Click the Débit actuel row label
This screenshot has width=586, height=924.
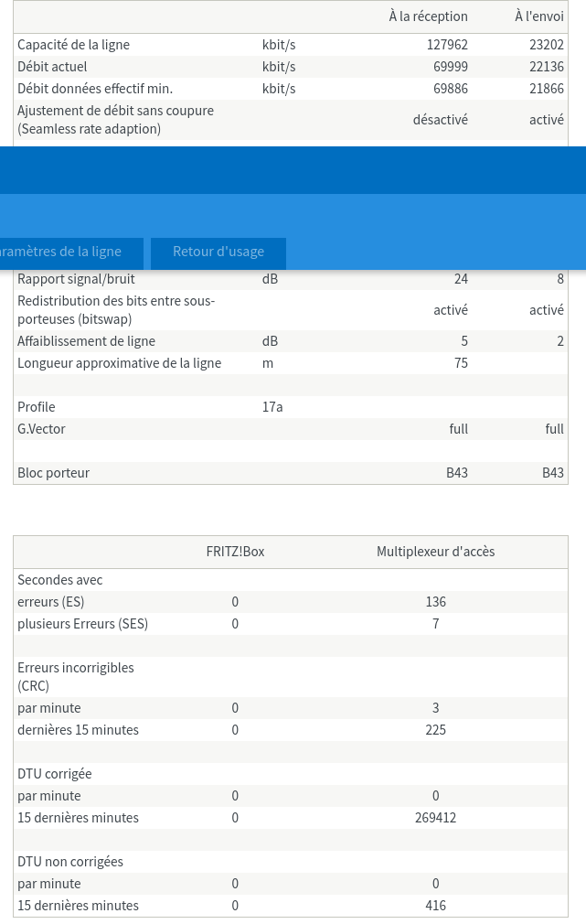point(52,67)
